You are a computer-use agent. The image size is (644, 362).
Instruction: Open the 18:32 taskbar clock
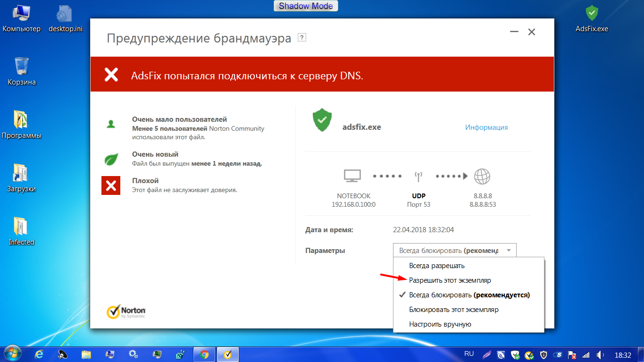[623, 355]
